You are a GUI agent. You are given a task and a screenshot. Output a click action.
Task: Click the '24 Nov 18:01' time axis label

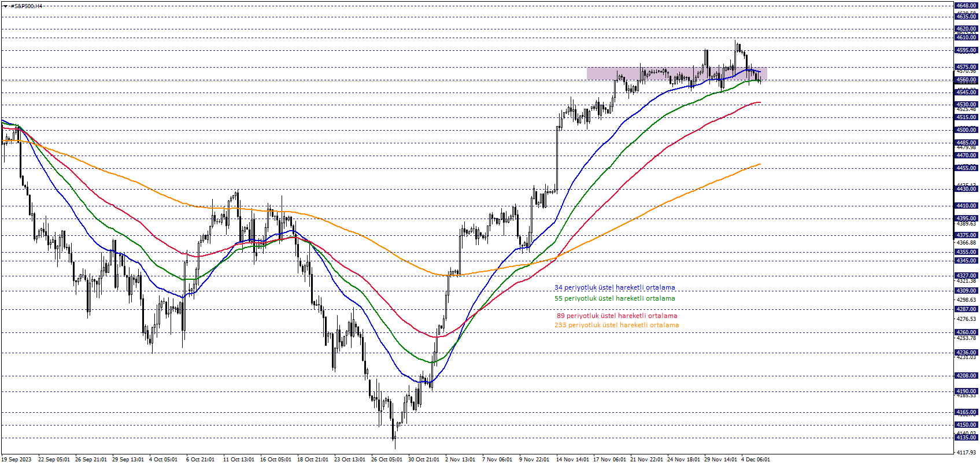(683, 460)
